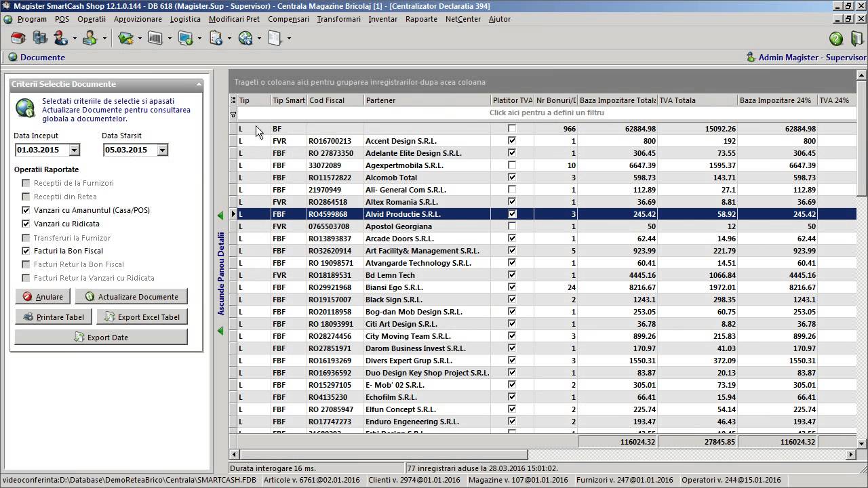This screenshot has width=868, height=488.
Task: Click the Arcade Doors S.R.L. partner cell
Action: [x=427, y=239]
